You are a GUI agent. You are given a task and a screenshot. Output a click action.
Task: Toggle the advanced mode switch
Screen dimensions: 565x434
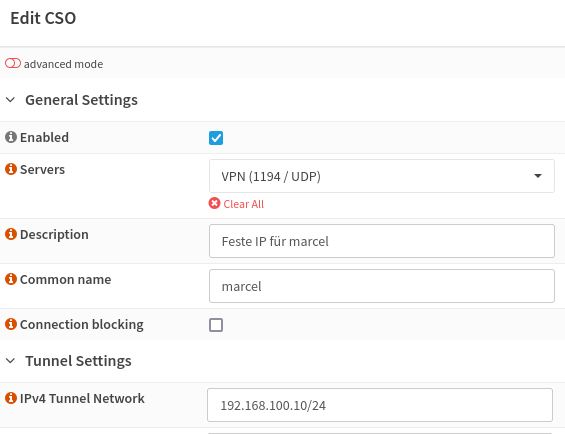(x=13, y=63)
